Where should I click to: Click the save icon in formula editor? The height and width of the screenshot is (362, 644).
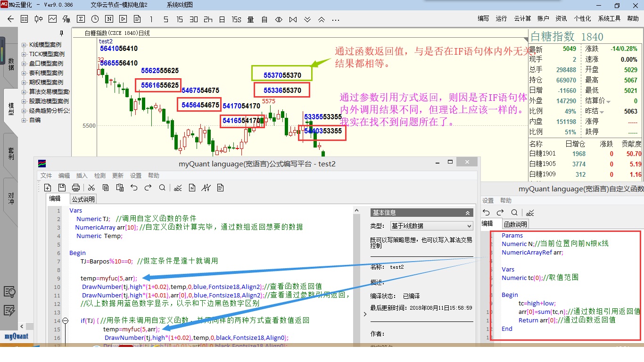click(61, 188)
